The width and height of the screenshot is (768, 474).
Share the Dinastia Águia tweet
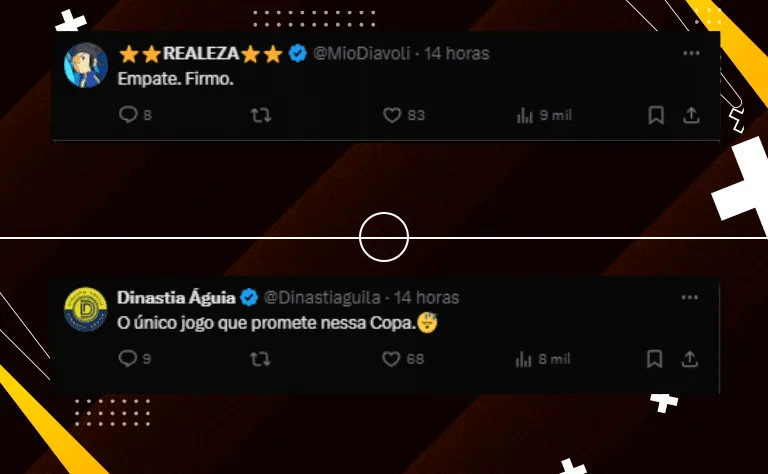click(690, 358)
